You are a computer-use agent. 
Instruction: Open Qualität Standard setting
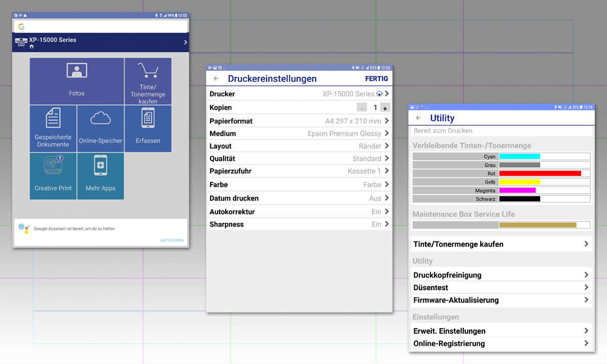[299, 158]
